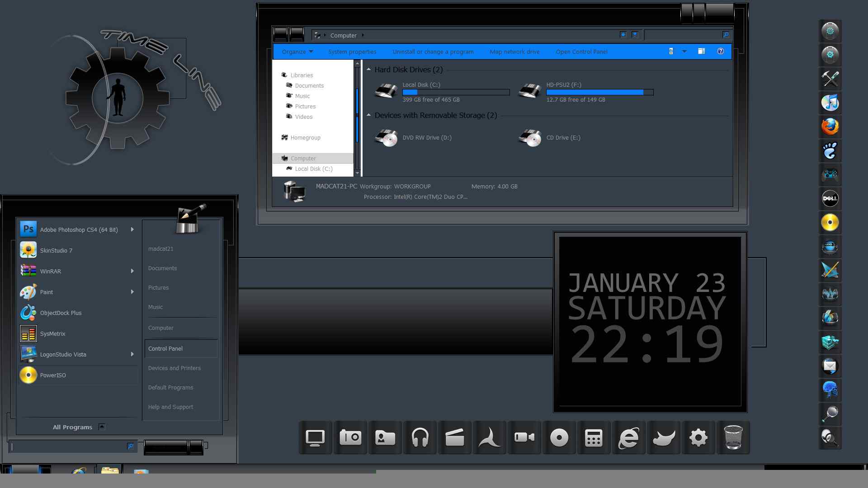Open HD-PSU2 (F:) drive icon
Image resolution: width=868 pixels, height=488 pixels.
pos(530,91)
